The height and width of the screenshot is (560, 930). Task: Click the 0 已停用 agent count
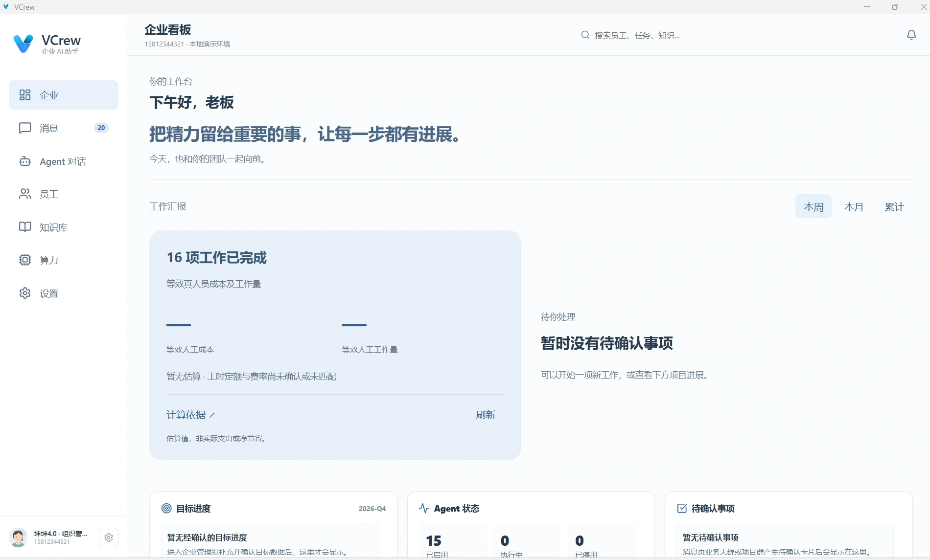pyautogui.click(x=603, y=541)
